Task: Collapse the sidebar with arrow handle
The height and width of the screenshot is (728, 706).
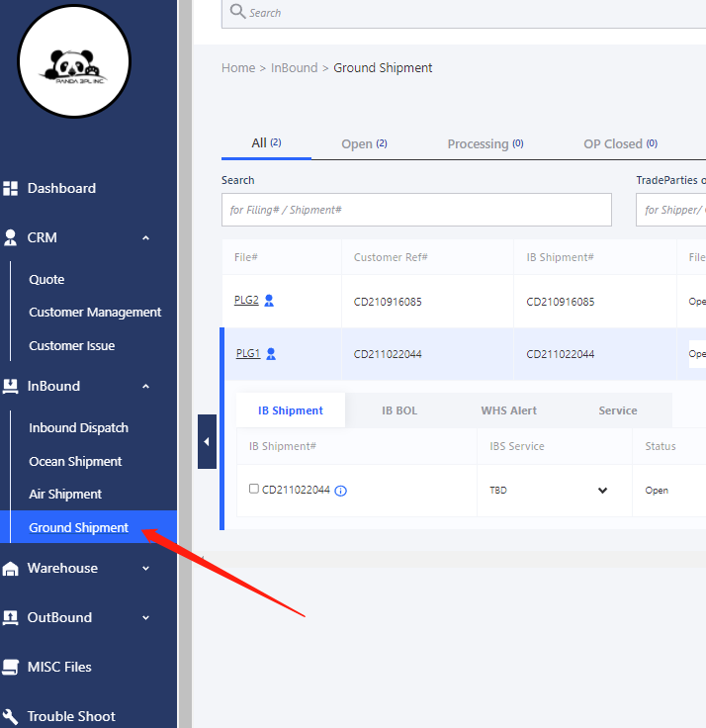Action: pos(207,441)
